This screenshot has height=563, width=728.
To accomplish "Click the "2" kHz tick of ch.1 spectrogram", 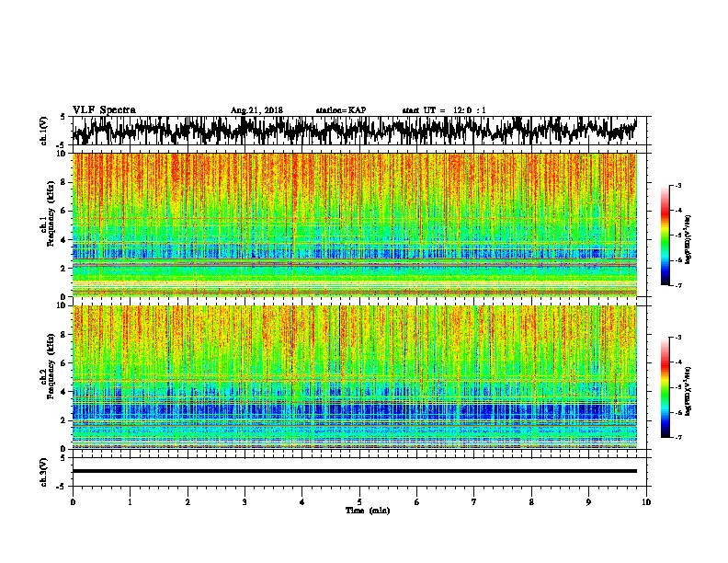I will 65,268.
